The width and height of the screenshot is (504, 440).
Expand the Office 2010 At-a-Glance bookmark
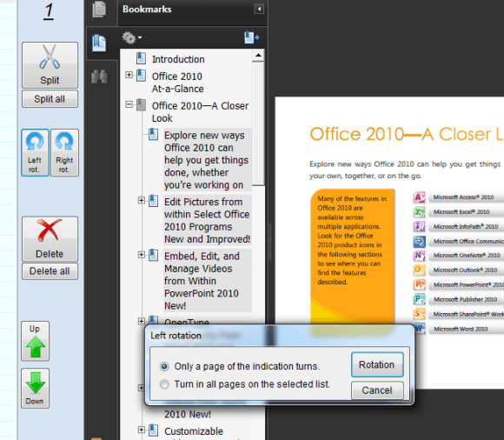click(129, 75)
